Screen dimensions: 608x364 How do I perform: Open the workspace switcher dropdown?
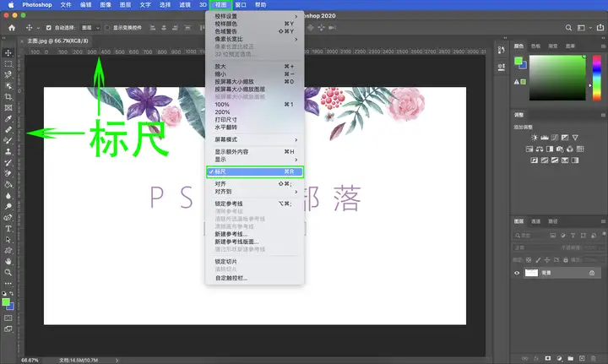[584, 28]
